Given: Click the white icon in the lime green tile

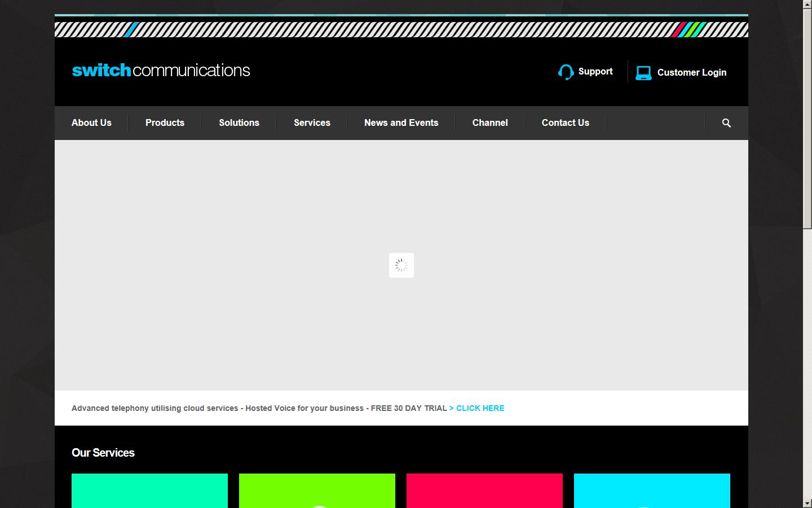Looking at the screenshot, I should pos(317,505).
